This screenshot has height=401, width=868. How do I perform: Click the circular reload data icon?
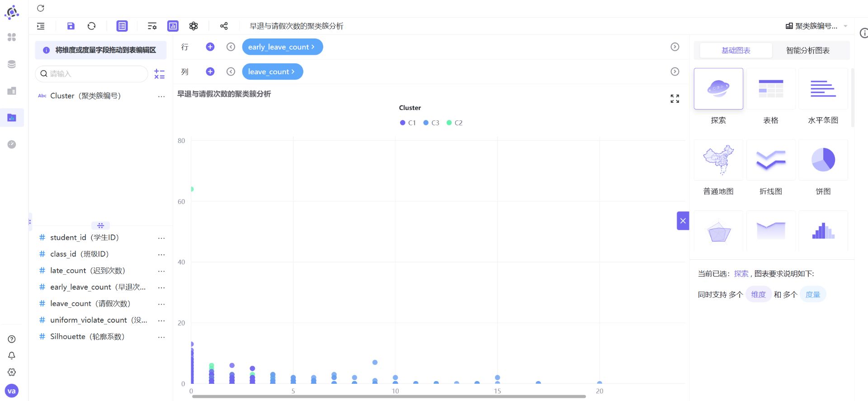pos(91,26)
